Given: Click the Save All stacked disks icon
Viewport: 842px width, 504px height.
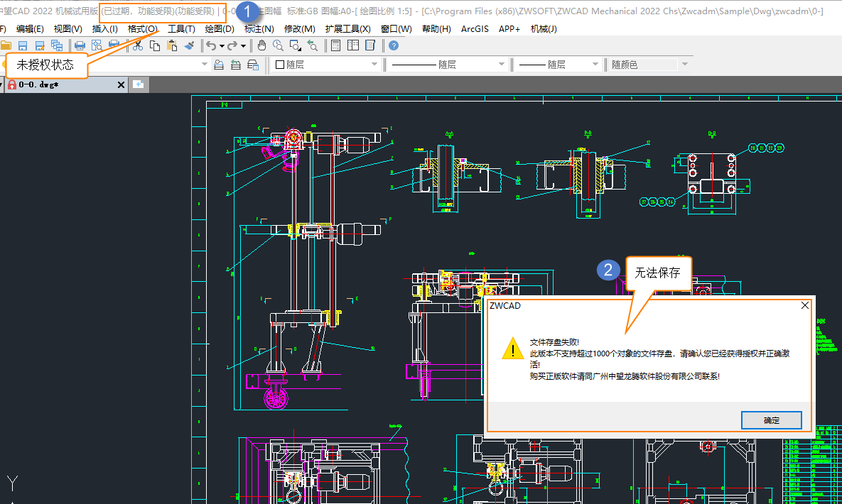Looking at the screenshot, I should click(57, 45).
